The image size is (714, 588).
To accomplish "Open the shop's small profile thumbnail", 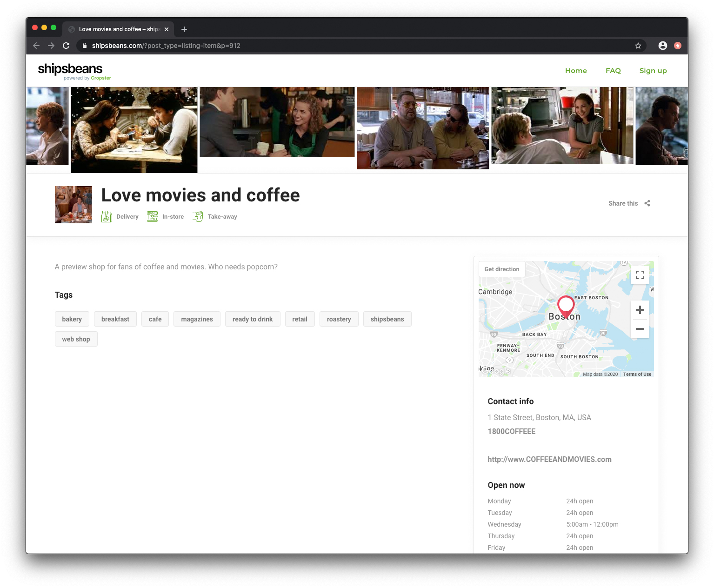I will 73,205.
